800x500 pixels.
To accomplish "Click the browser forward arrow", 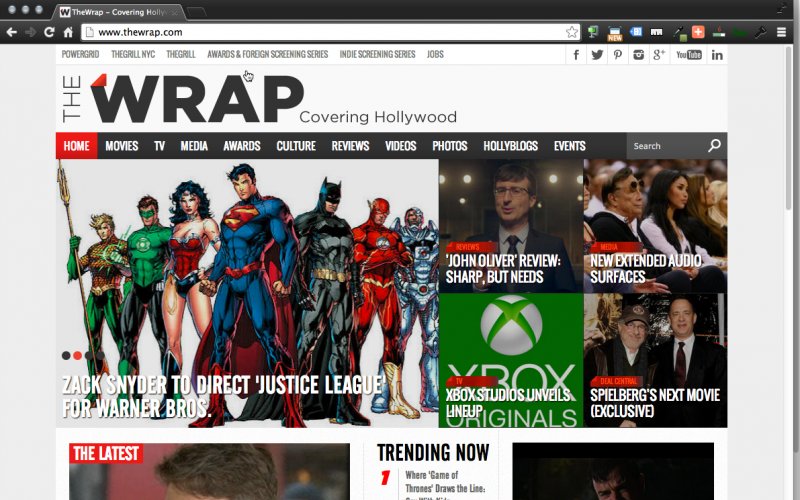I will tap(31, 32).
